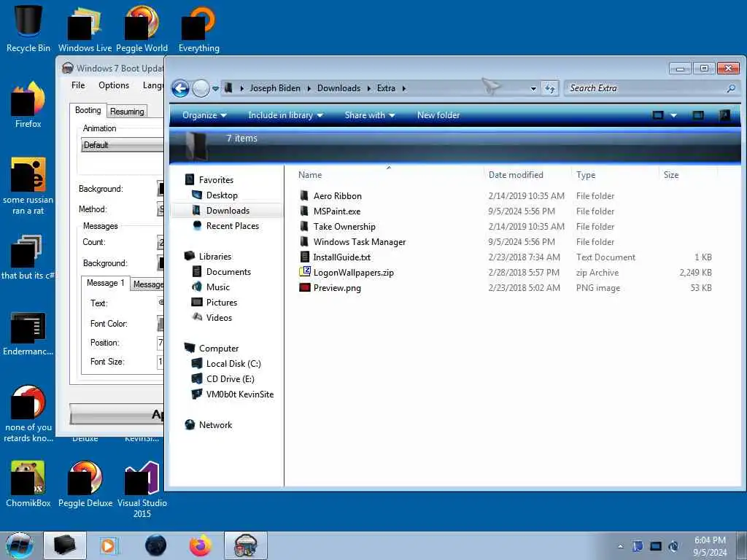Toggle the preview pane icon
This screenshot has height=560, width=747.
point(698,115)
